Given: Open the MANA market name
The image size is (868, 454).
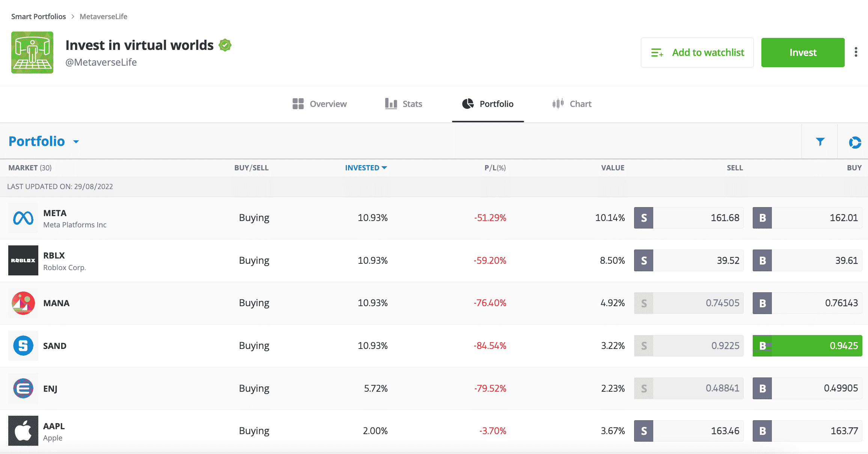Looking at the screenshot, I should point(56,303).
